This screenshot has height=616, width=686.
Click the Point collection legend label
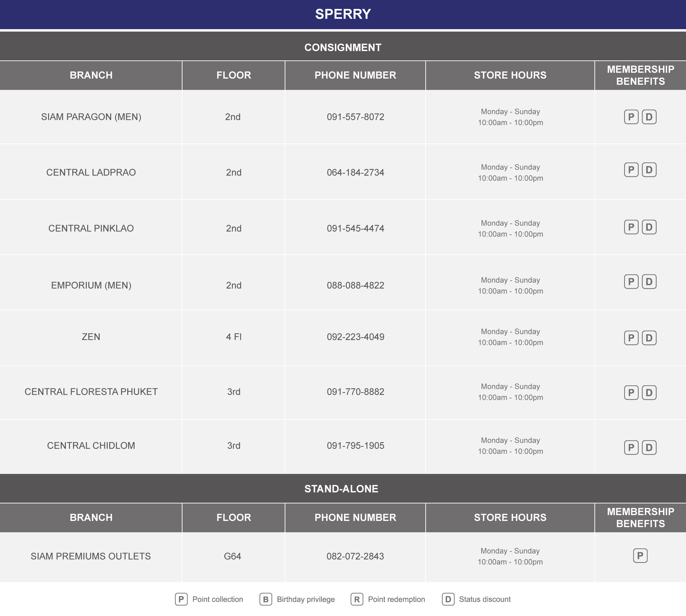click(x=217, y=599)
